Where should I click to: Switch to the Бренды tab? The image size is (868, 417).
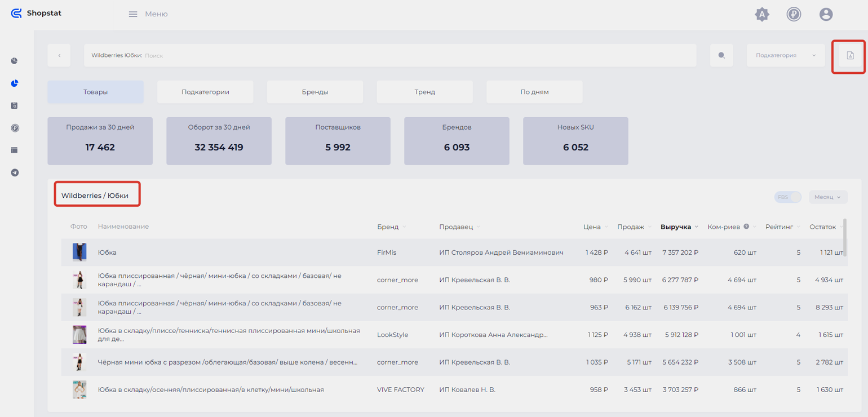(315, 92)
